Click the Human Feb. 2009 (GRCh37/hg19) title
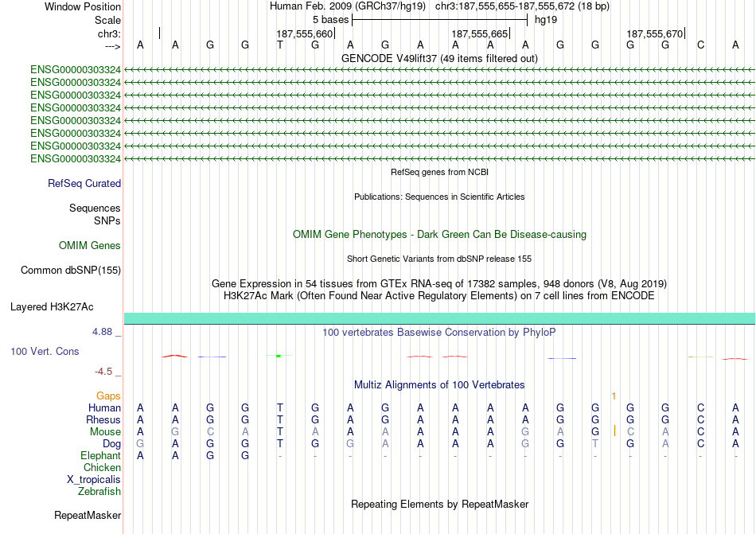This screenshot has height=534, width=756. (348, 6)
